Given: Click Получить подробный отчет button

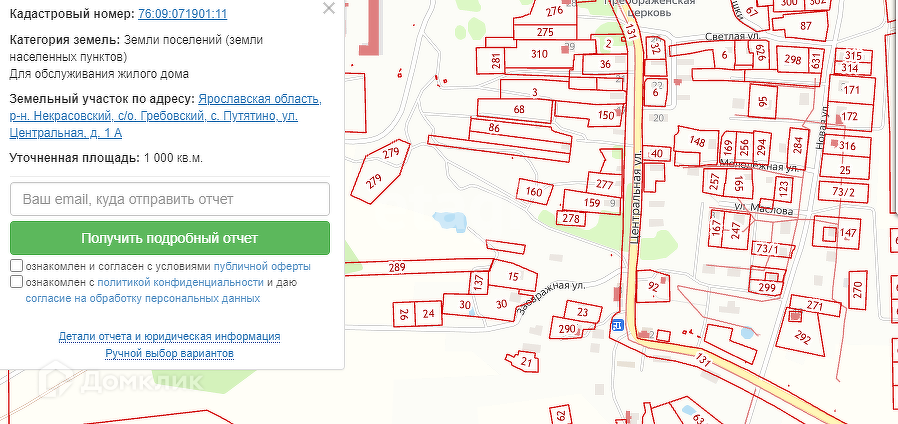Looking at the screenshot, I should pyautogui.click(x=170, y=238).
